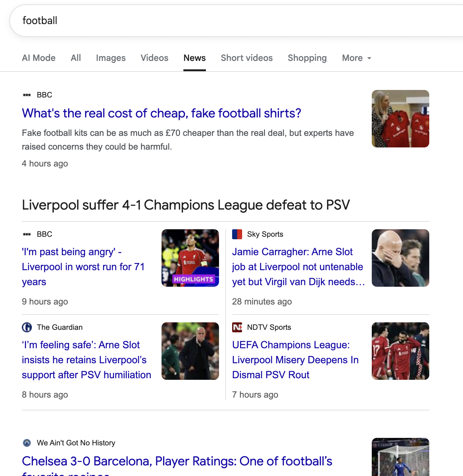Click the football search input field
Screen dimensions: 463x476
(219, 21)
